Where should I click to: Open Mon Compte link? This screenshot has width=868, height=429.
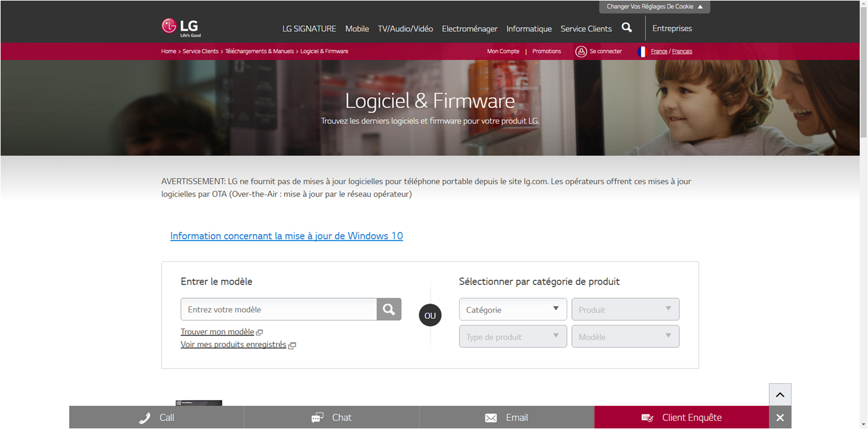click(503, 51)
